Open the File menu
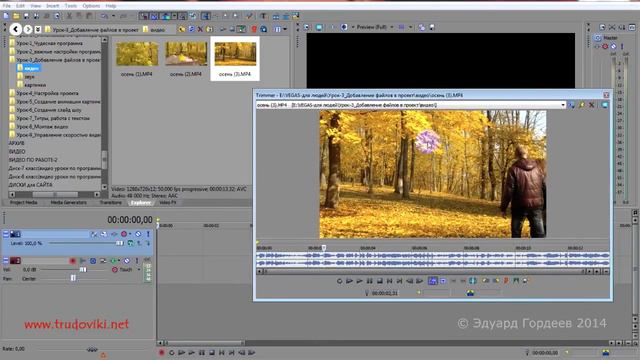 pos(6,6)
